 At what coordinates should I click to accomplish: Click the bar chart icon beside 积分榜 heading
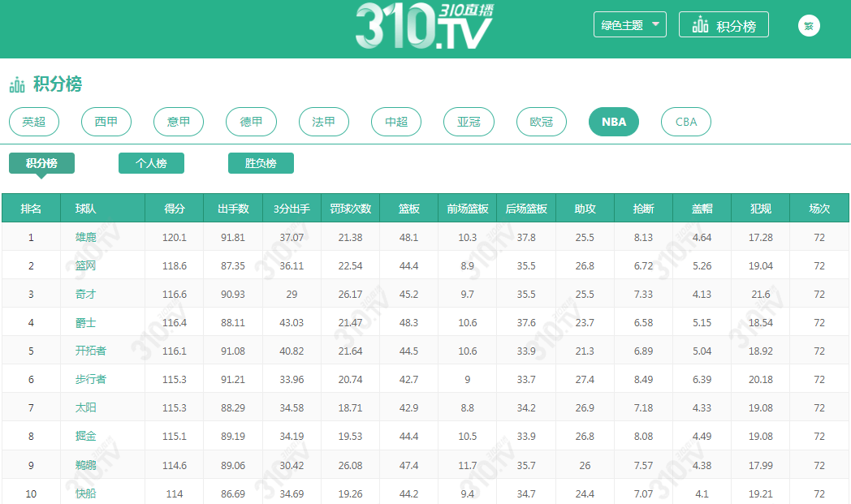(x=17, y=84)
